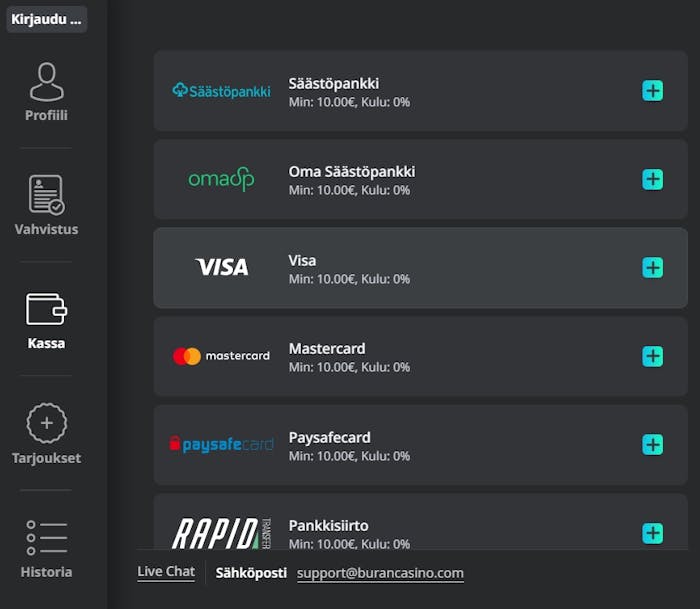Select the Kassa wallet icon

click(x=46, y=309)
